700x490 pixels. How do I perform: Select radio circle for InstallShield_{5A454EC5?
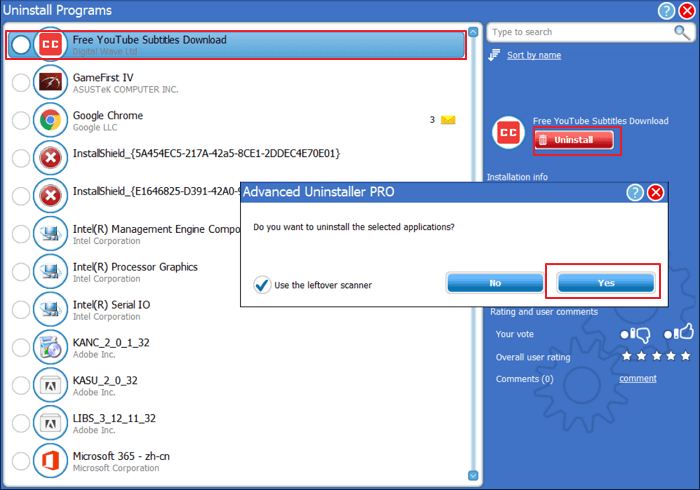pos(21,158)
